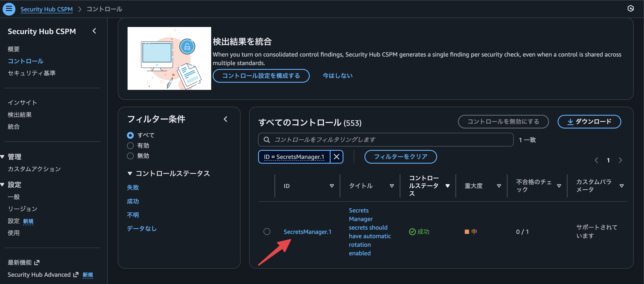Click the Security Hub service icon top right
Viewport: 644px width, 284px height.
pyautogui.click(x=630, y=9)
